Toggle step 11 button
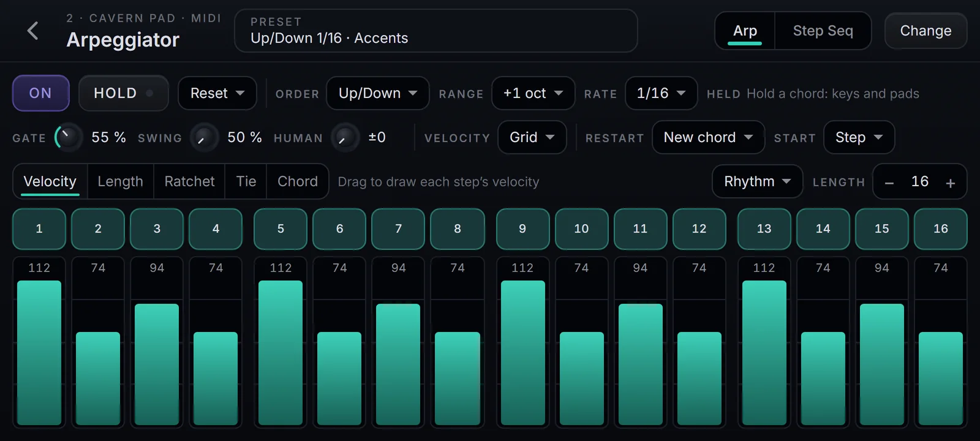 [640, 229]
